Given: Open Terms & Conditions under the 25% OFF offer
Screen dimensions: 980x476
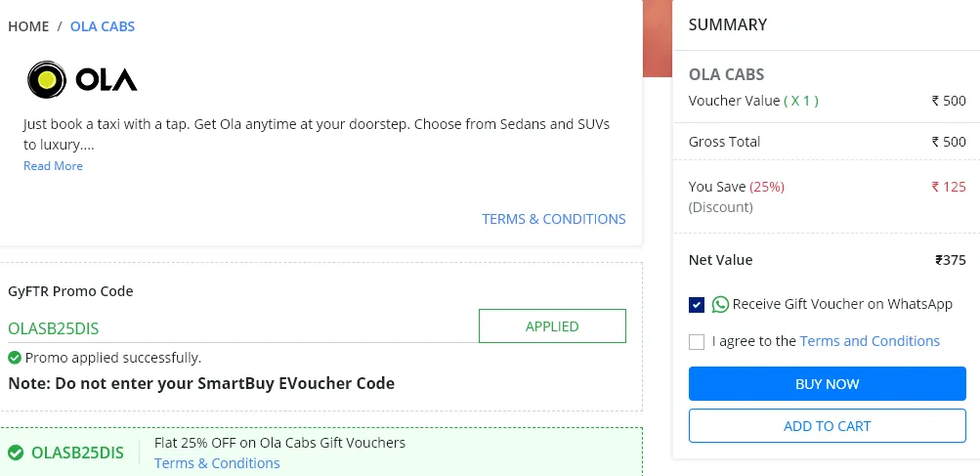Looking at the screenshot, I should point(217,463).
